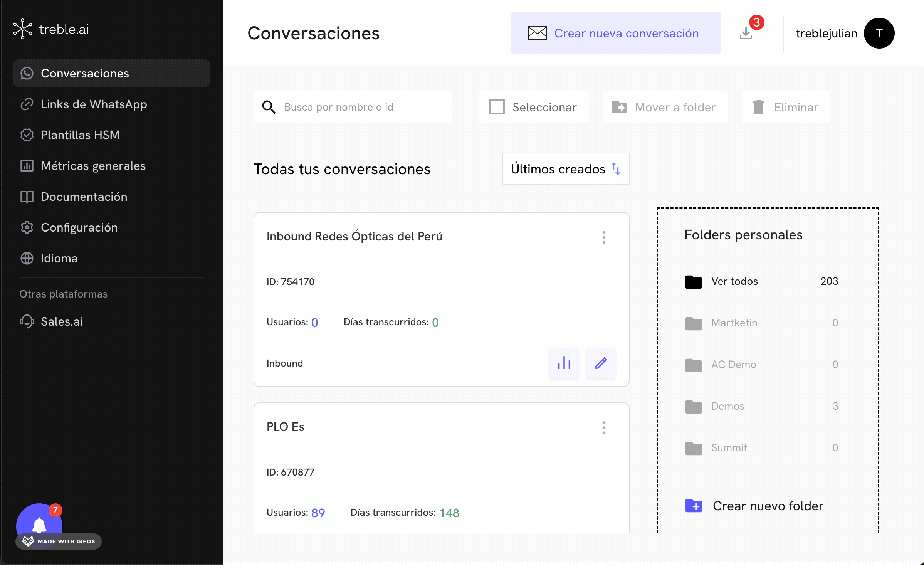Click the notification bell bubble
This screenshot has height=565, width=924.
click(x=39, y=524)
